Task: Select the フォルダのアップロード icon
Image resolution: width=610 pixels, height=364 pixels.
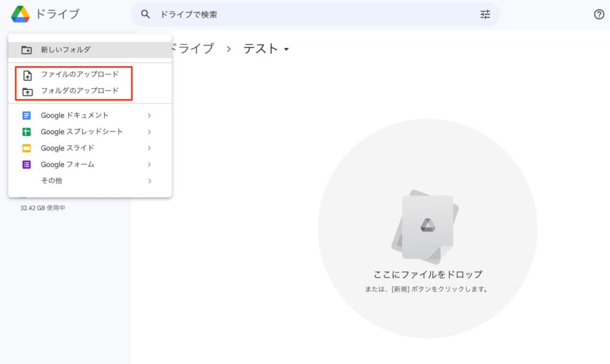Action: 27,92
